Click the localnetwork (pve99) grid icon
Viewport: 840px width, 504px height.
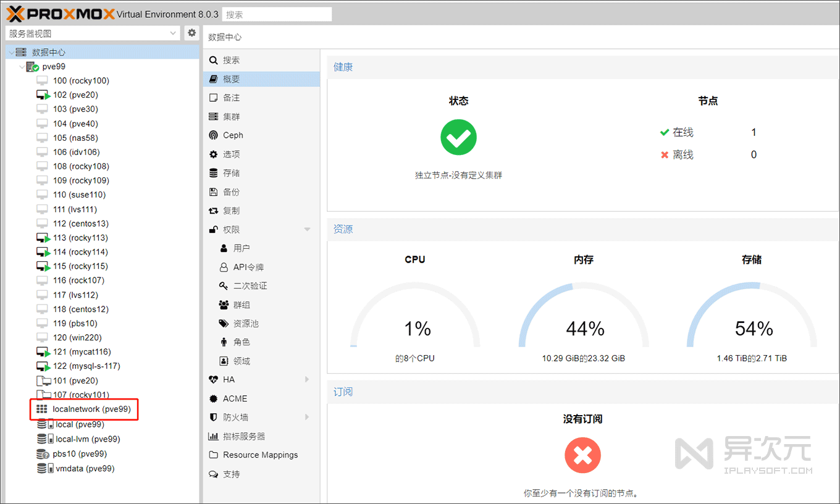click(x=42, y=409)
